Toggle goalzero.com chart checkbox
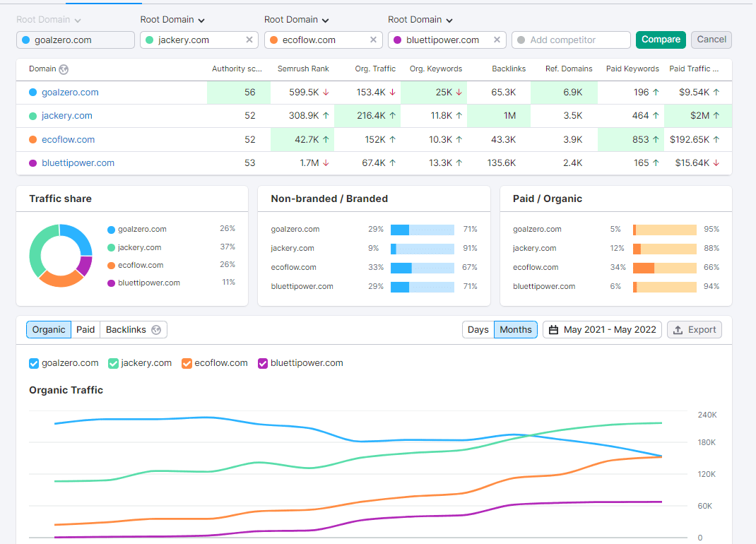This screenshot has width=756, height=544. pyautogui.click(x=34, y=363)
